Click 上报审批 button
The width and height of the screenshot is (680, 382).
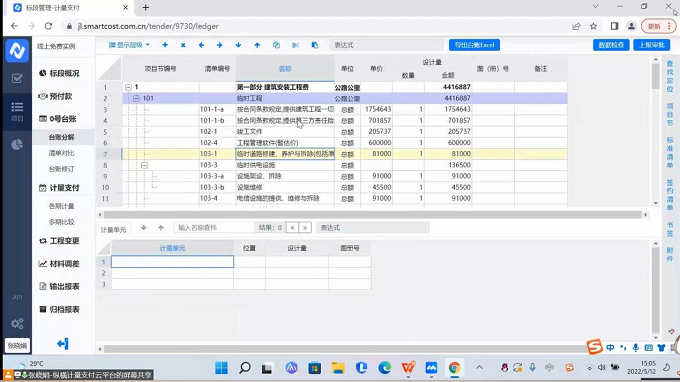click(652, 45)
